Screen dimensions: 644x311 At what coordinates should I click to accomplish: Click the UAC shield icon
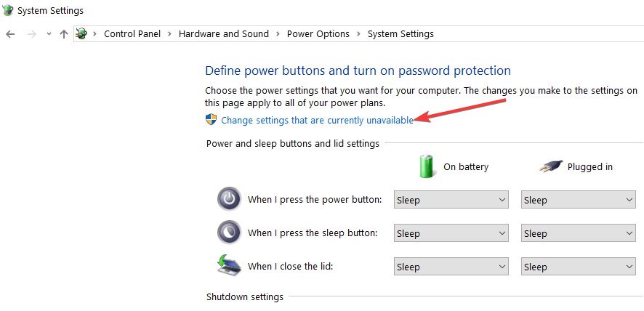pos(211,120)
